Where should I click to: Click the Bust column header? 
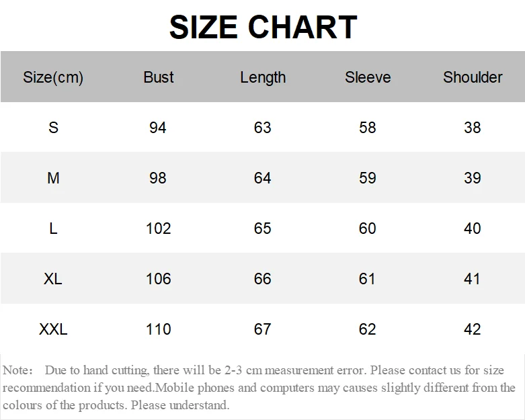tap(159, 77)
